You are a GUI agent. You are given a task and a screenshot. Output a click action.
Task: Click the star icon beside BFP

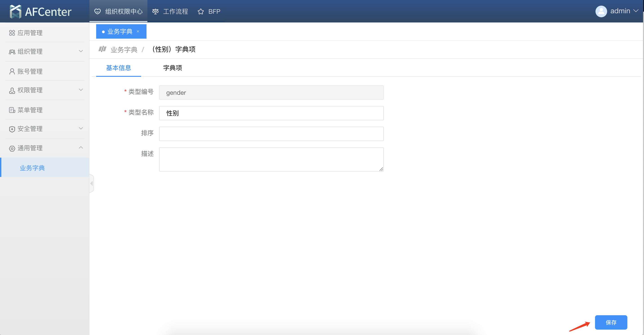[201, 11]
